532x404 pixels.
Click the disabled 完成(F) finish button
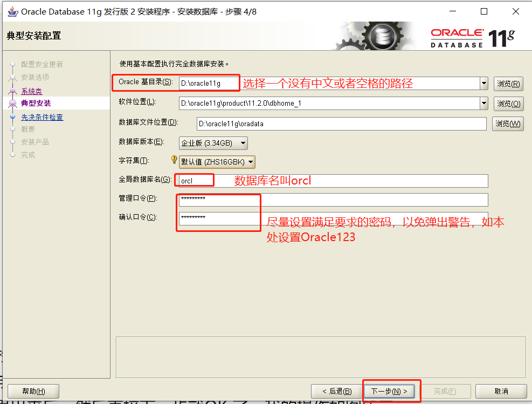(x=445, y=392)
